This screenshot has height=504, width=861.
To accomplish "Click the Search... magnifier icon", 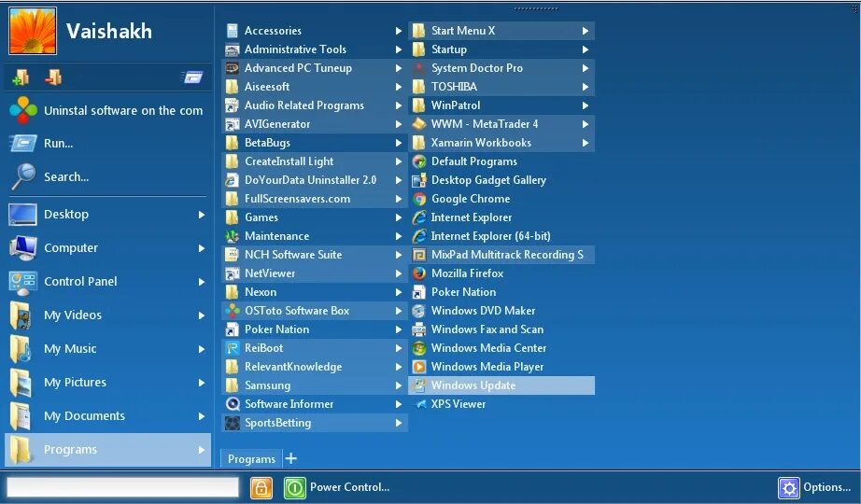I will click(x=23, y=176).
